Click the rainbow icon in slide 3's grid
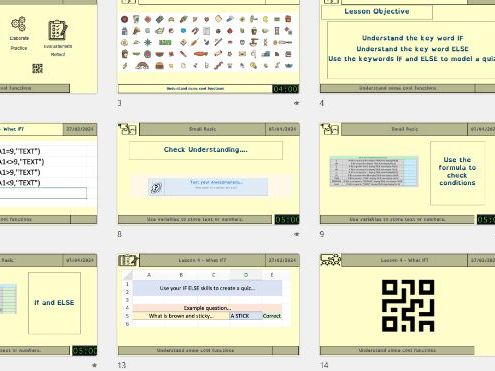Screen dimensions: 495x371 coord(142,65)
